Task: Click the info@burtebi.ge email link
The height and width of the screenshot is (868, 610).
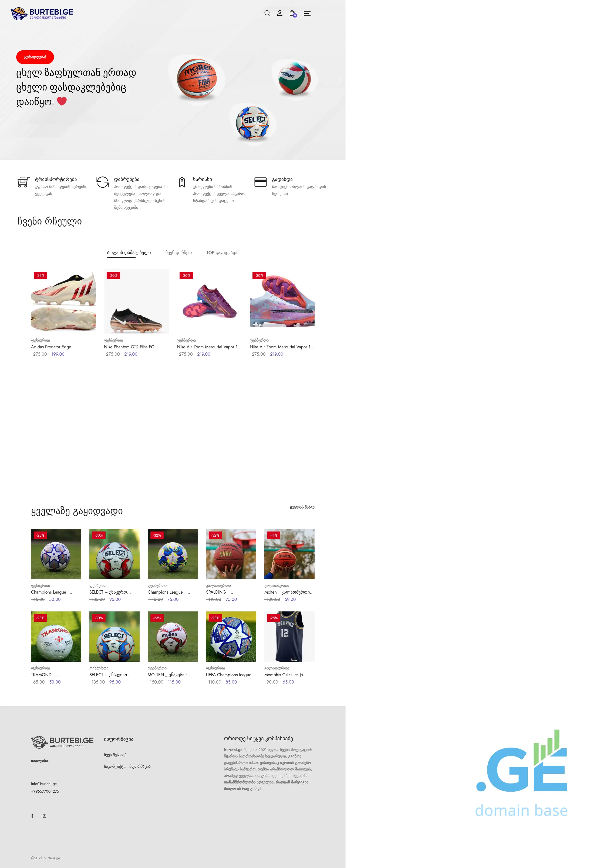Action: pyautogui.click(x=44, y=784)
